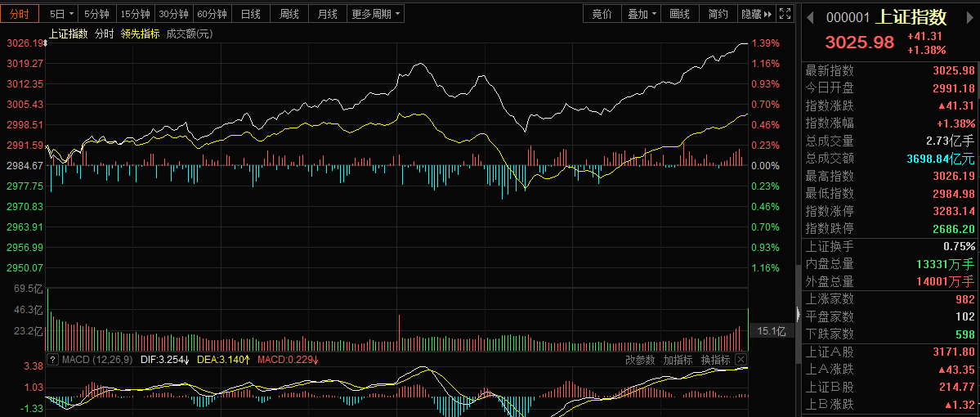
Task: Click the price axis resize arrow icon
Action: 44,43
